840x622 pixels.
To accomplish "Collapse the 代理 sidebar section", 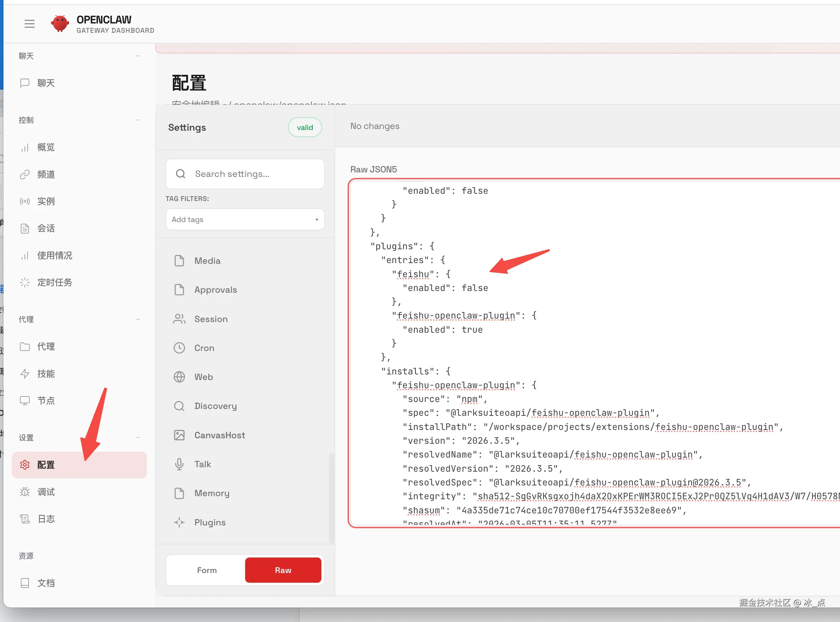I will [x=138, y=319].
